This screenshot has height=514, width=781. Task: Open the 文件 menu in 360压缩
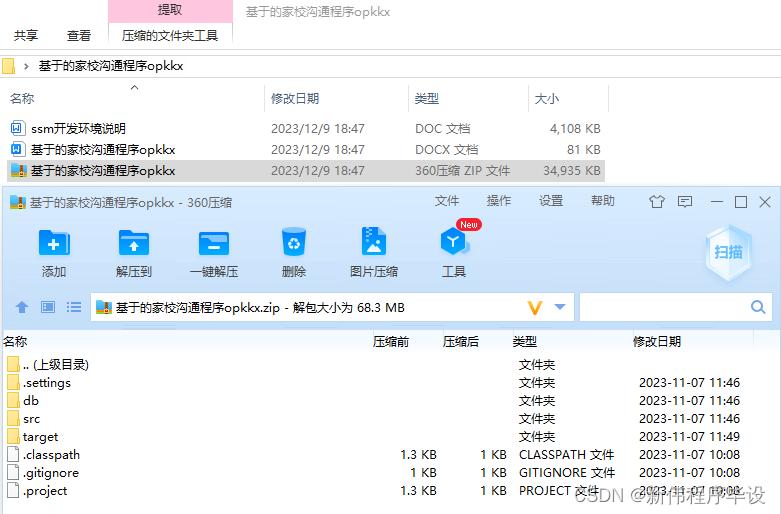coord(447,201)
